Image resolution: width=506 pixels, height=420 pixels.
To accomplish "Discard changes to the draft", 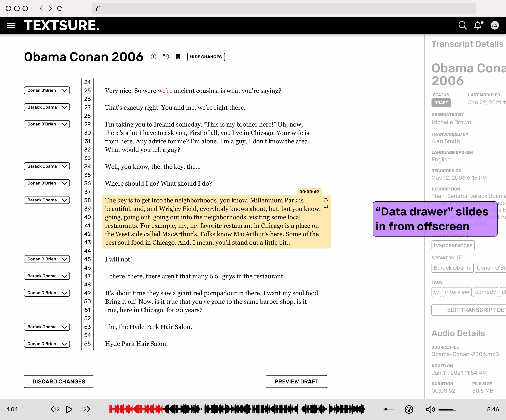I will (59, 382).
